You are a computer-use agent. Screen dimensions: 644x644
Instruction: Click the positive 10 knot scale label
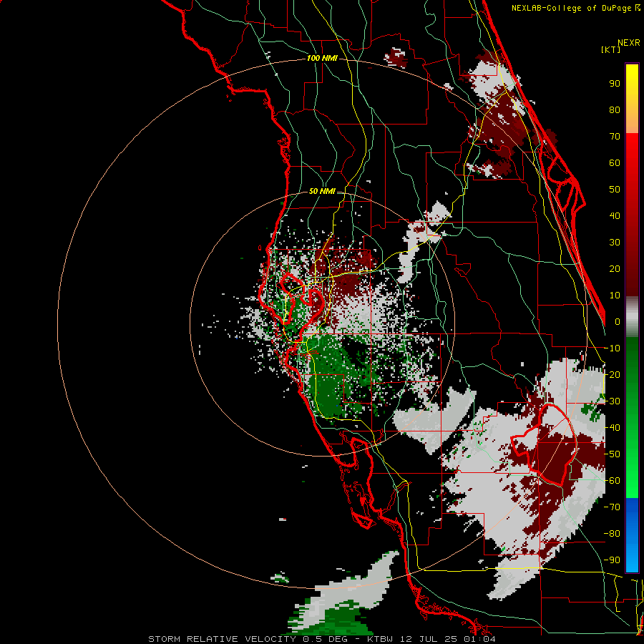click(x=615, y=296)
